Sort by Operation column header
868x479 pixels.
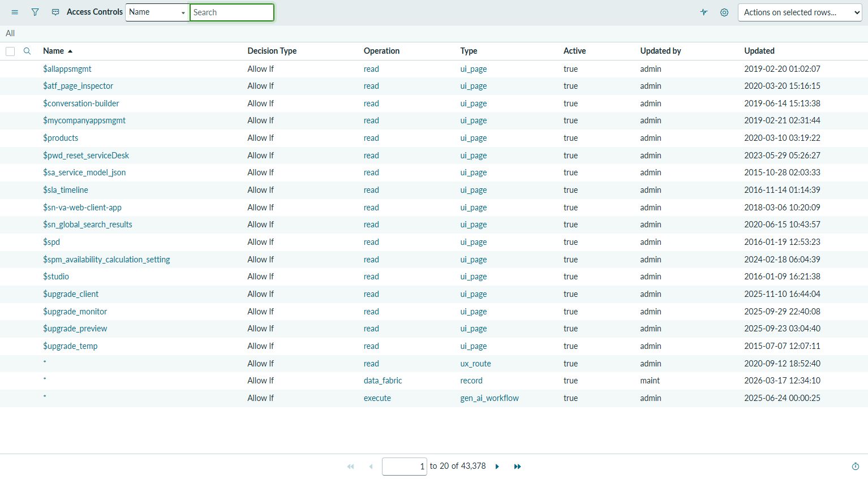pos(381,51)
